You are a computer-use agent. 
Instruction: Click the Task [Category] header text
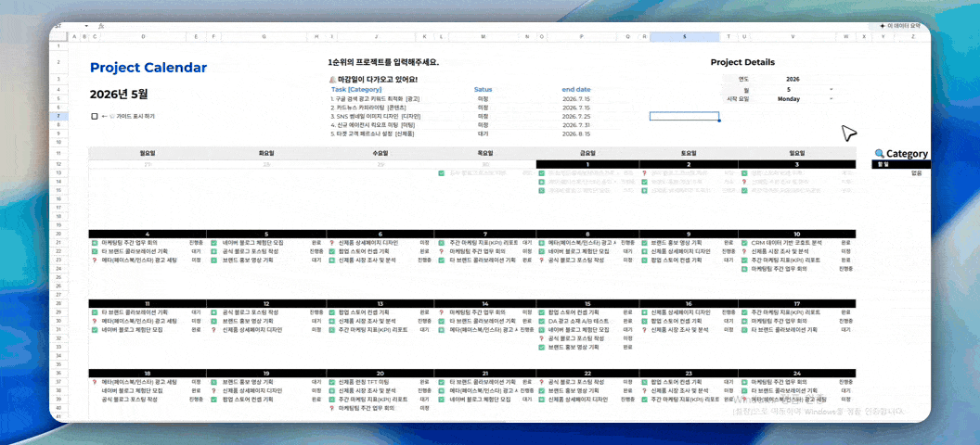click(356, 90)
